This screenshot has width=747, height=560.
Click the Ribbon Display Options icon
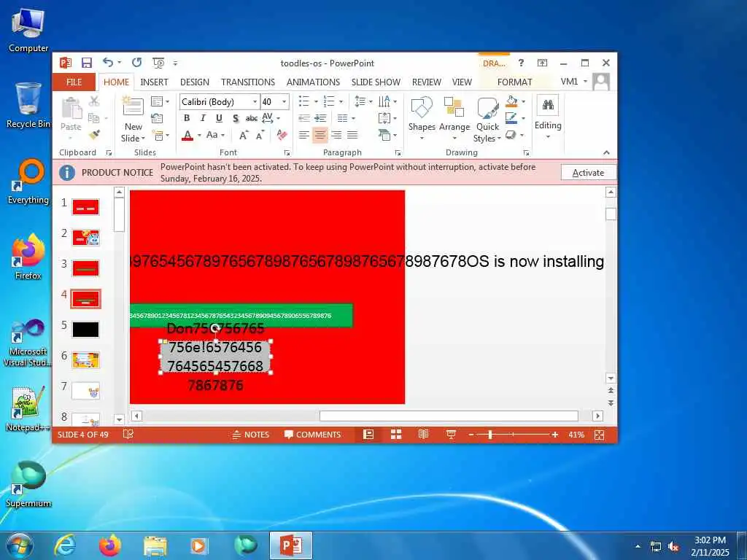pos(542,63)
